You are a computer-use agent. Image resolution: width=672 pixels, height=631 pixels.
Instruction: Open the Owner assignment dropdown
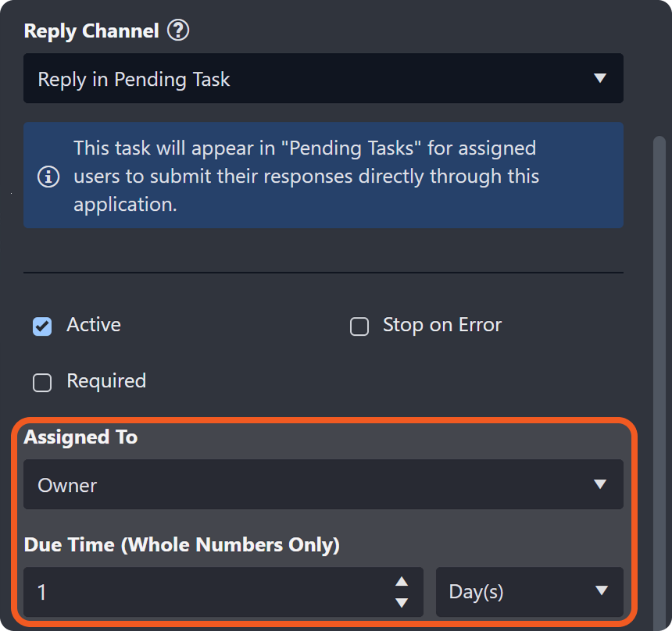tap(313, 485)
